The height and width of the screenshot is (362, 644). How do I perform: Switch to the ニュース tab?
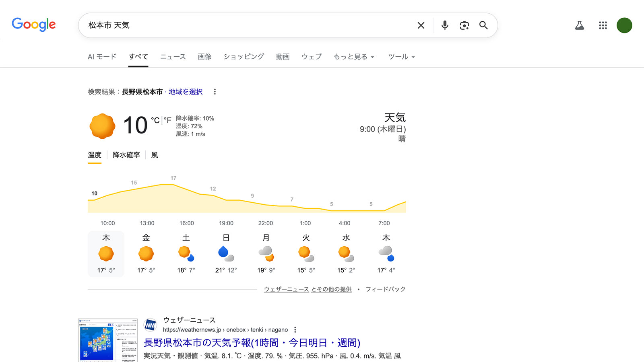173,57
